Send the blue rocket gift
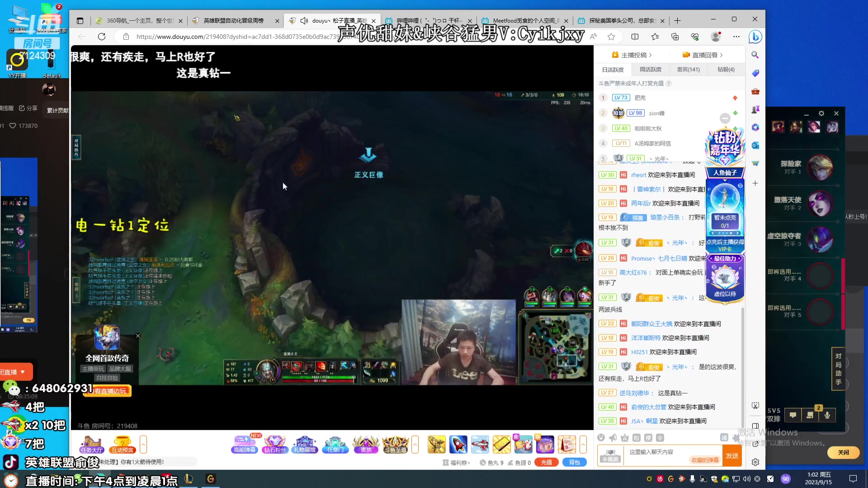The height and width of the screenshot is (488, 868). pyautogui.click(x=458, y=444)
